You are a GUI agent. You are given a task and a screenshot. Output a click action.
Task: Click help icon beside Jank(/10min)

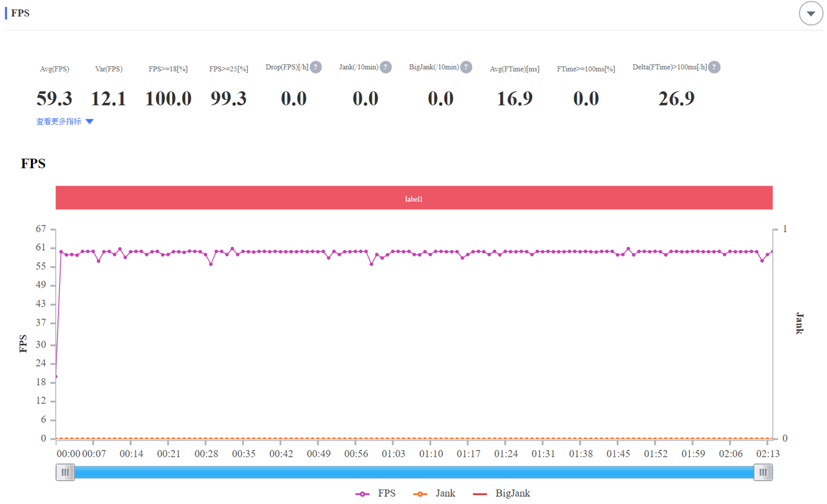tap(386, 67)
